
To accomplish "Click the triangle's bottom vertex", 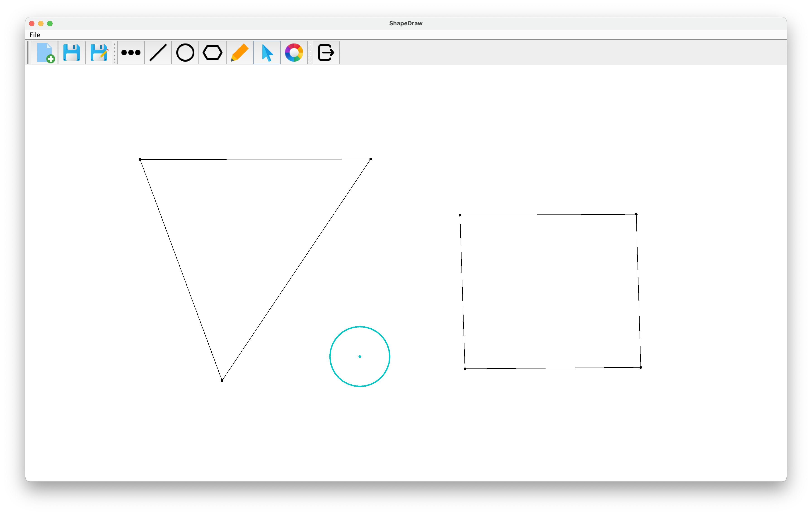I will pyautogui.click(x=222, y=380).
